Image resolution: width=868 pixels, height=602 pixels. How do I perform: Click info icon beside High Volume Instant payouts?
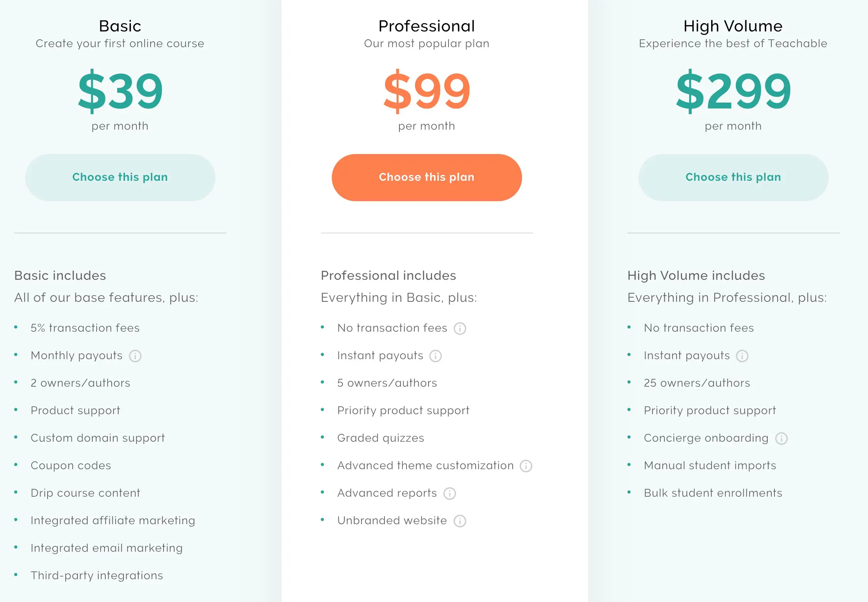[742, 356]
